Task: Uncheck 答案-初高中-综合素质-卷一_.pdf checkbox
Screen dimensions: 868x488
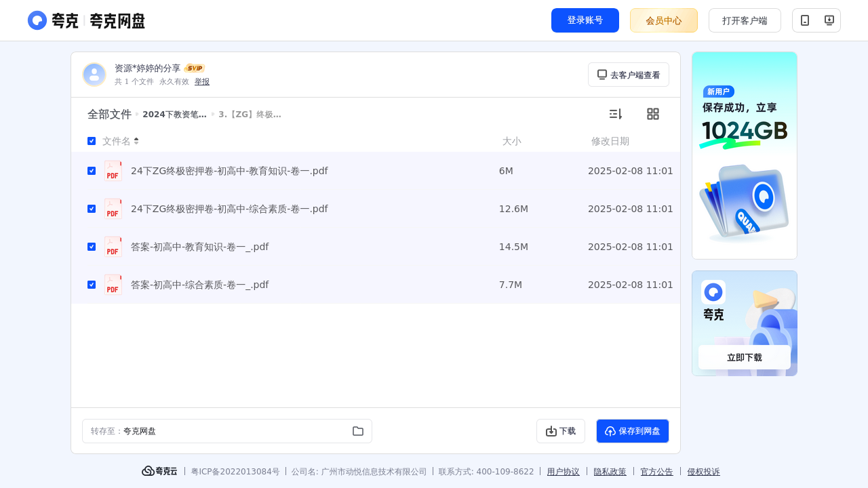Action: coord(92,285)
